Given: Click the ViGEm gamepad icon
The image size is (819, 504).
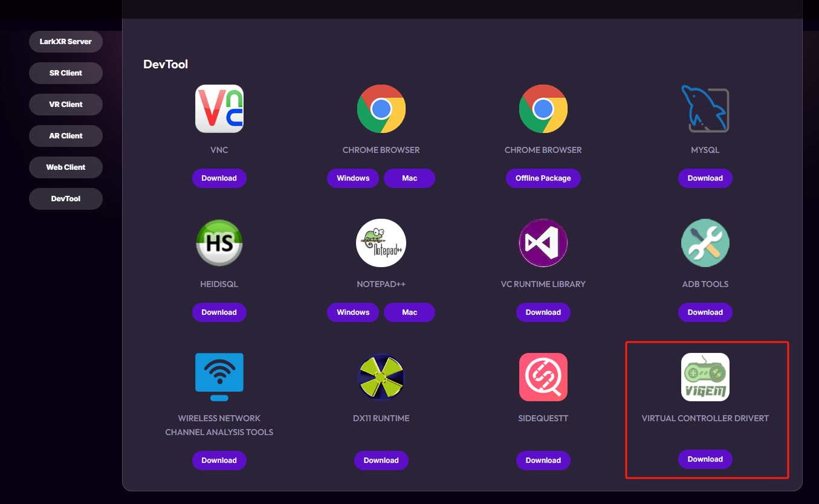Looking at the screenshot, I should click(705, 377).
